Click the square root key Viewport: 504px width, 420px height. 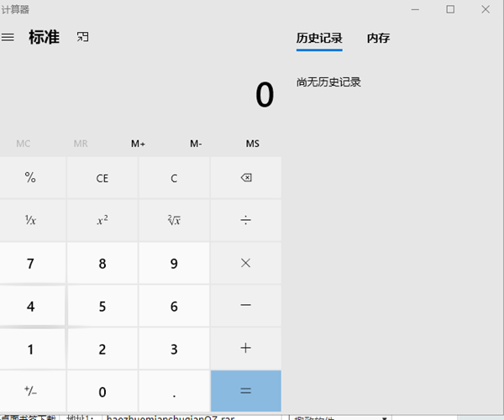click(x=174, y=220)
